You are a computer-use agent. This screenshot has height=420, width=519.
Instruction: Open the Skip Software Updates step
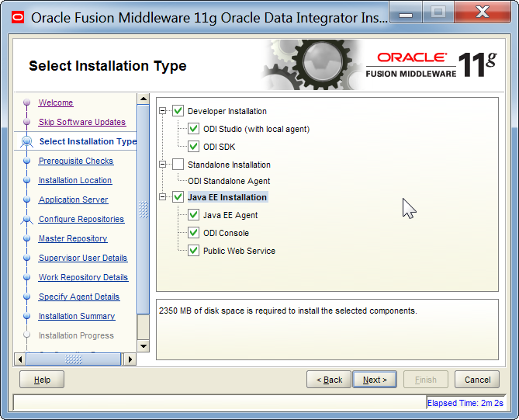pyautogui.click(x=82, y=122)
